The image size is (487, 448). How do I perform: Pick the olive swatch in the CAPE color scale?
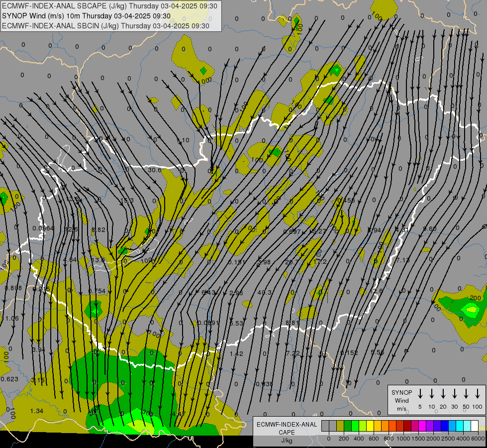(x=340, y=426)
